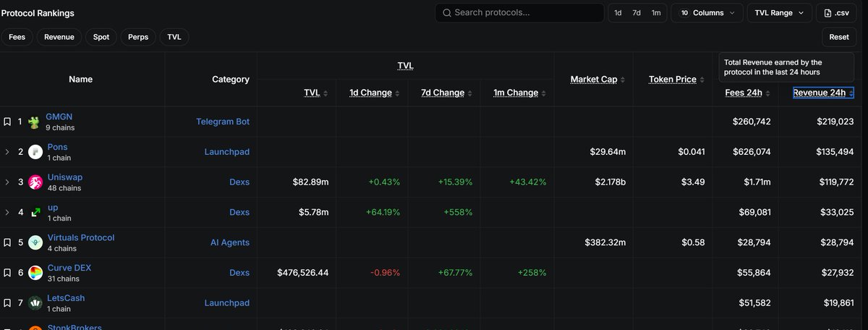Screen dimensions: 868x330
Task: Open Dexs category in Uniswap row
Action: click(x=239, y=182)
